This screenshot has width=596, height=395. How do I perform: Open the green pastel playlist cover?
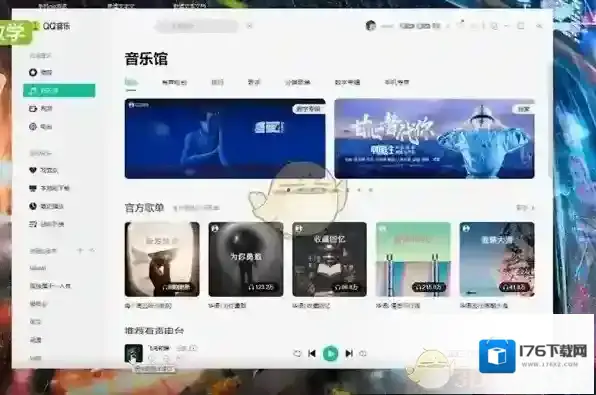413,259
